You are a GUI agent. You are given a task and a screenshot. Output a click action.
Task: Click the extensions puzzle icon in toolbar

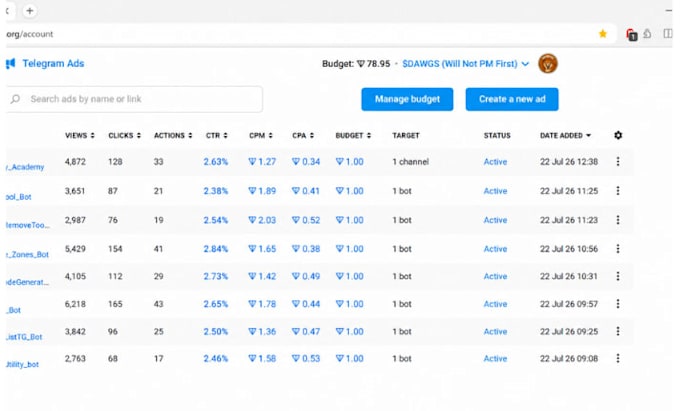click(x=647, y=34)
